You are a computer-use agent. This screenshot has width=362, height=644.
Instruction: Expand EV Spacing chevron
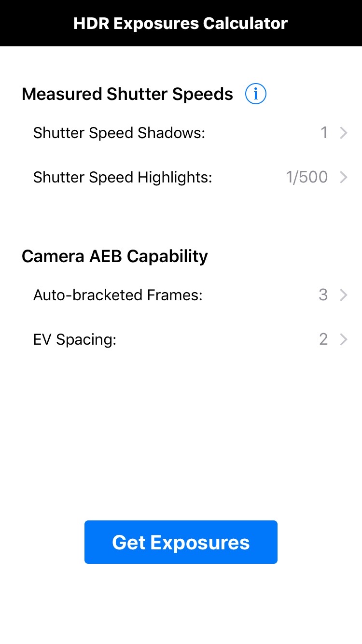point(344,340)
